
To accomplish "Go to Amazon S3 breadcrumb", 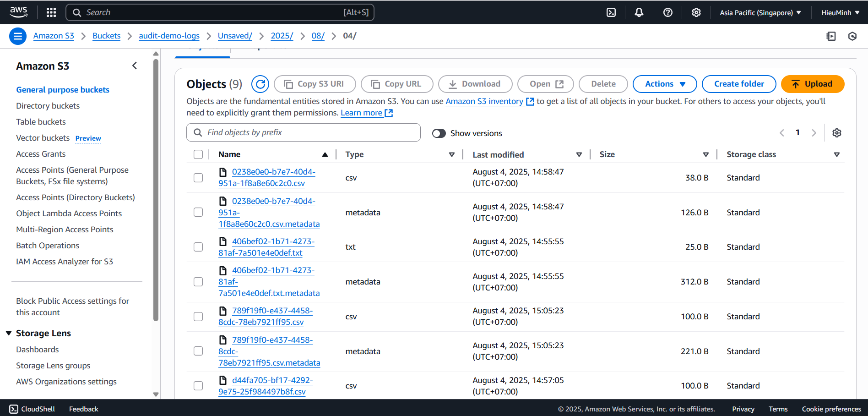I will [54, 36].
